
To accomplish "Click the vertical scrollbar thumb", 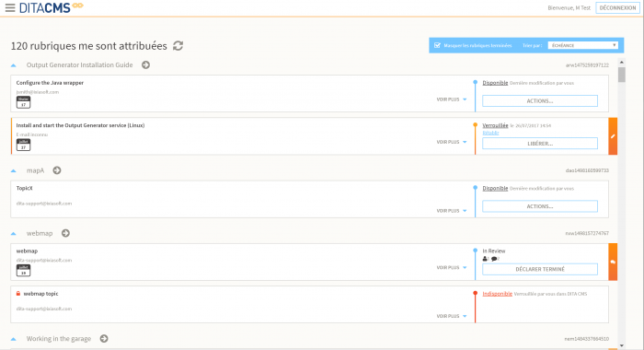I will (622, 75).
